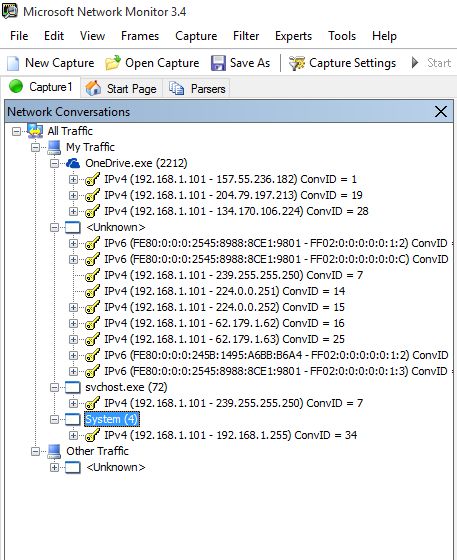Open the Frames menu
This screenshot has width=457, height=560.
click(140, 36)
